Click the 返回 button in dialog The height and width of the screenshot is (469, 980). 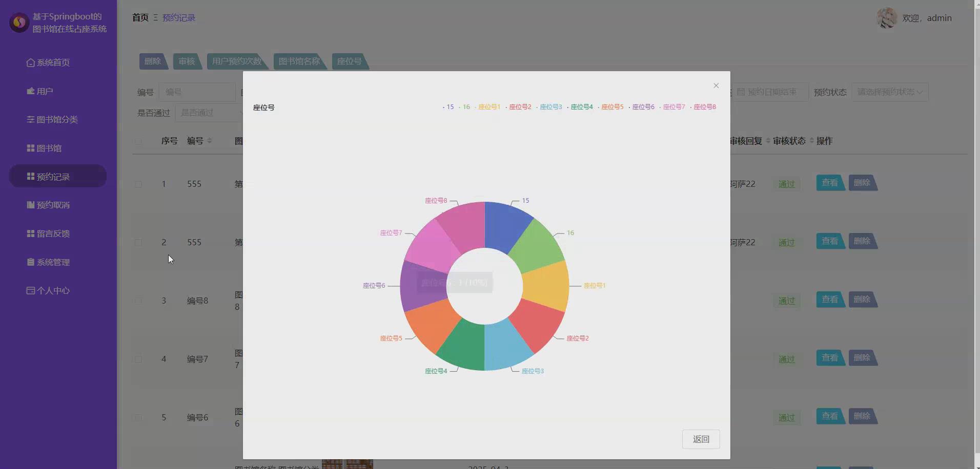(701, 439)
